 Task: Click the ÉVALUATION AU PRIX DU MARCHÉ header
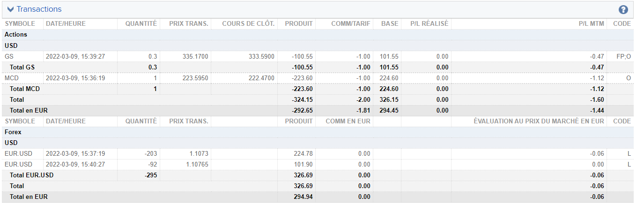tap(539, 121)
